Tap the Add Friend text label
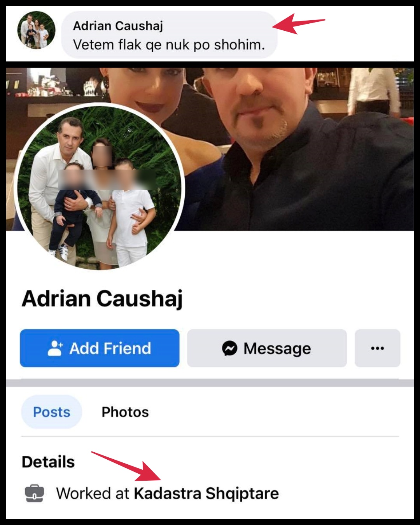 [x=110, y=348]
